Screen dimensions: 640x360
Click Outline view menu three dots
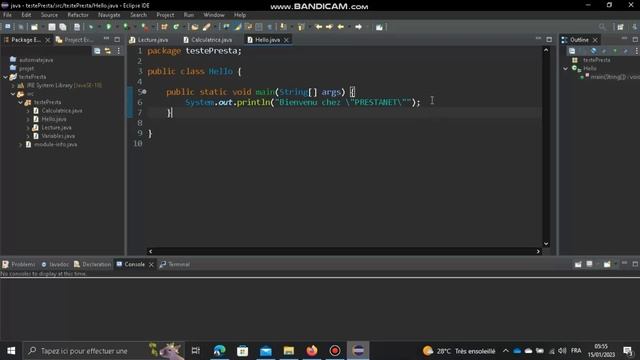[x=636, y=51]
